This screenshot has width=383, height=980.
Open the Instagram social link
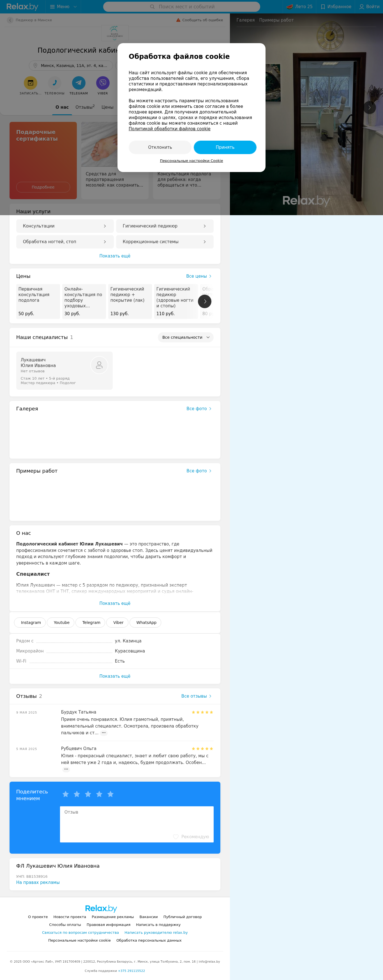click(30, 623)
